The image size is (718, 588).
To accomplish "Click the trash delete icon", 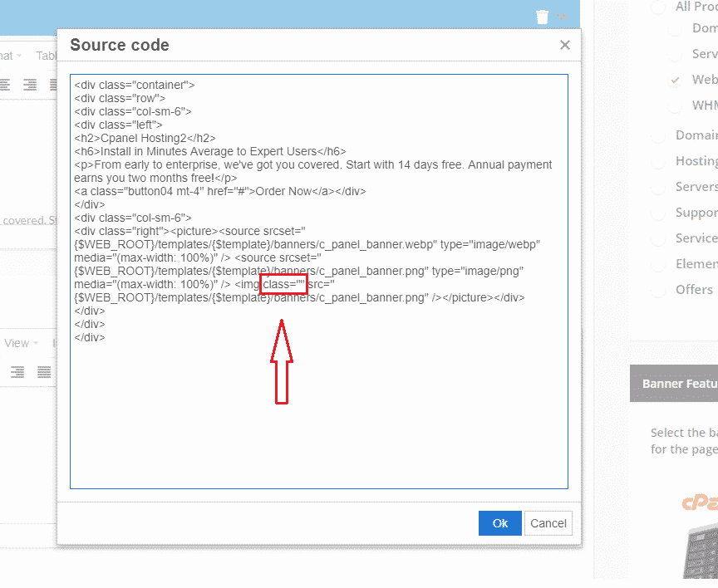I will pyautogui.click(x=543, y=17).
